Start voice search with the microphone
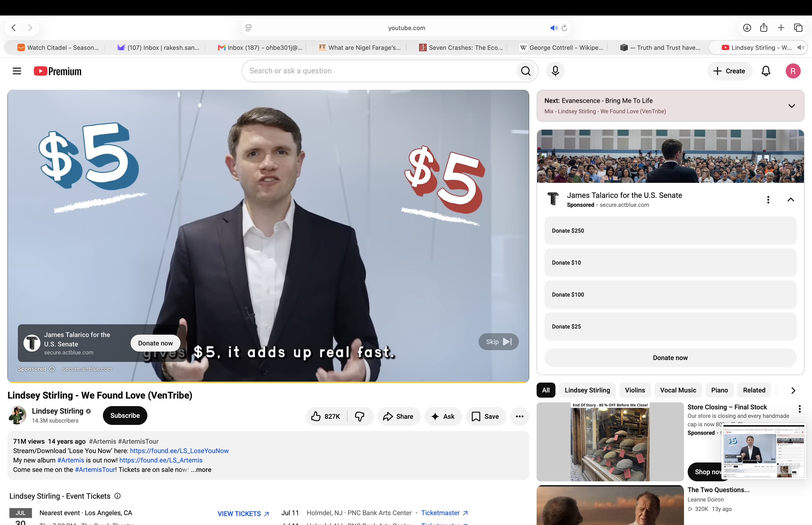812x525 pixels. (555, 71)
